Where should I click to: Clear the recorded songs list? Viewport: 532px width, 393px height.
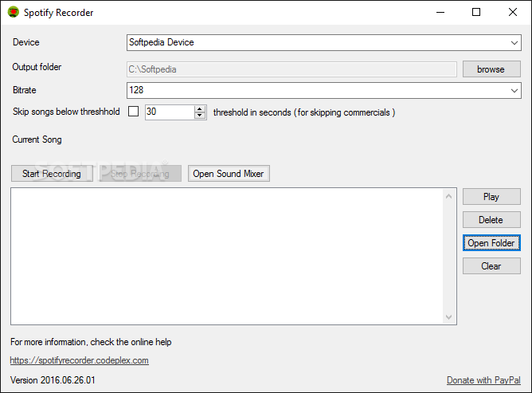coord(491,266)
